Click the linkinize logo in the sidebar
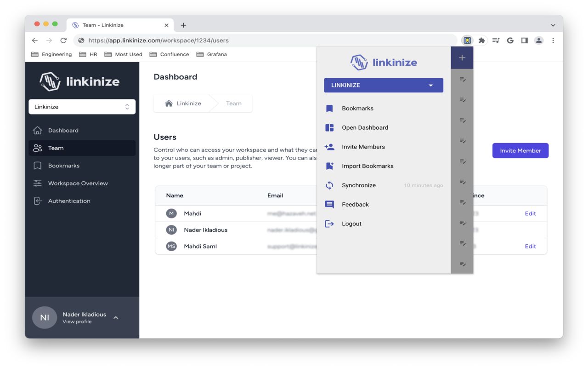 [x=79, y=82]
